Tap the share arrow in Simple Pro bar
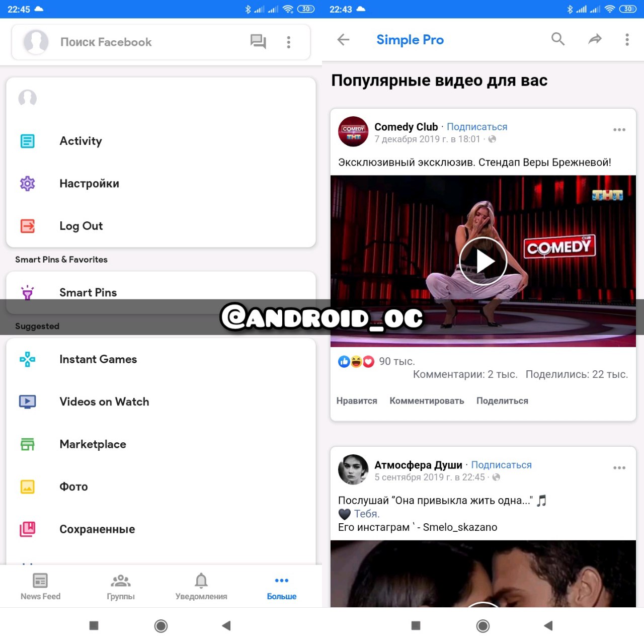This screenshot has height=644, width=644. tap(595, 39)
